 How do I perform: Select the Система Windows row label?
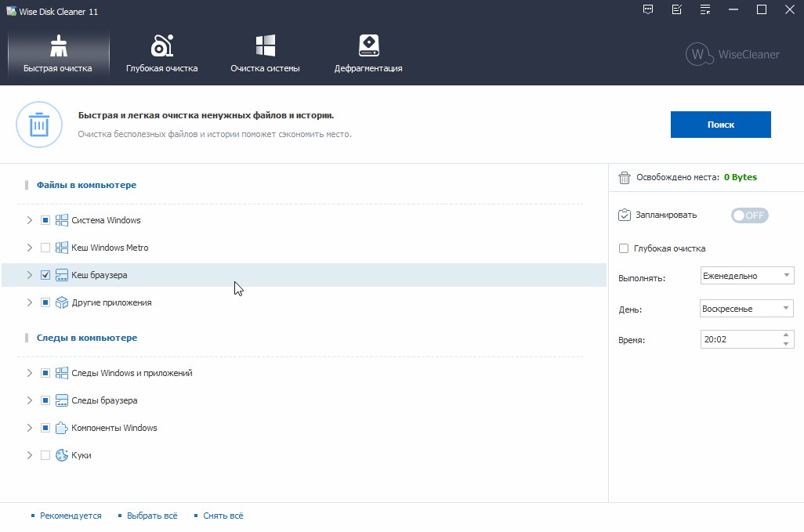tap(106, 220)
